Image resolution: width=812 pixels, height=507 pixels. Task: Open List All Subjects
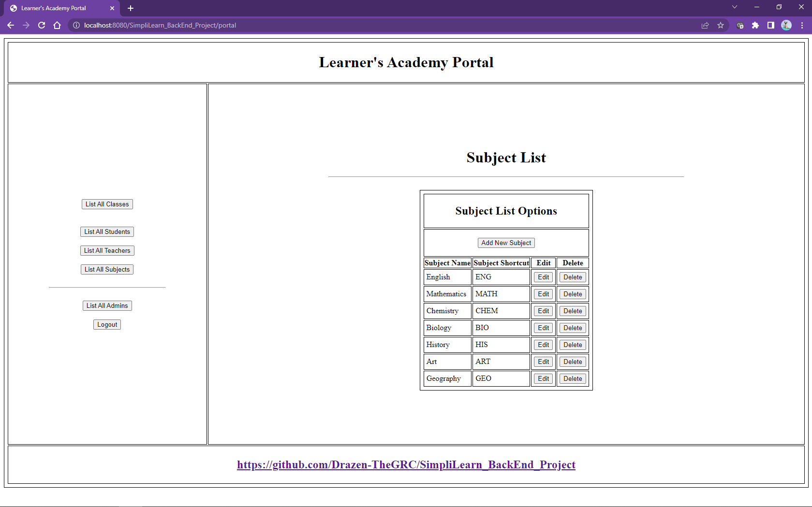pyautogui.click(x=107, y=270)
